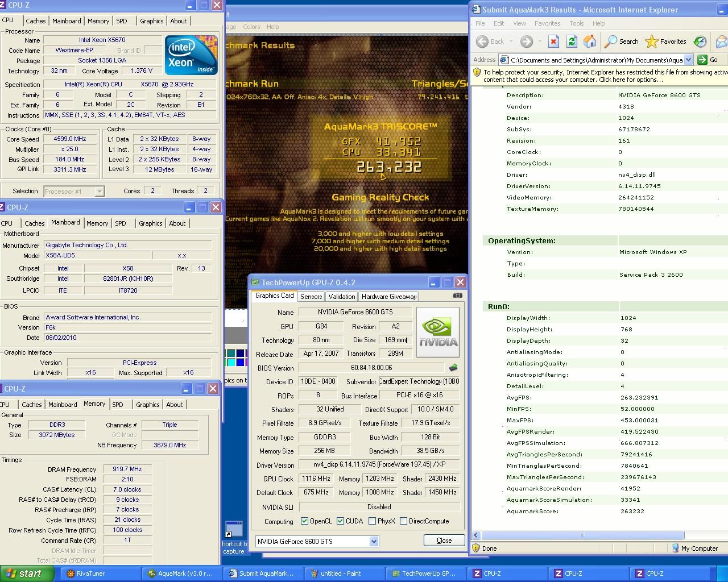728x582 pixels.
Task: Switch to Submit AquaMark on the taskbar
Action: pos(262,573)
